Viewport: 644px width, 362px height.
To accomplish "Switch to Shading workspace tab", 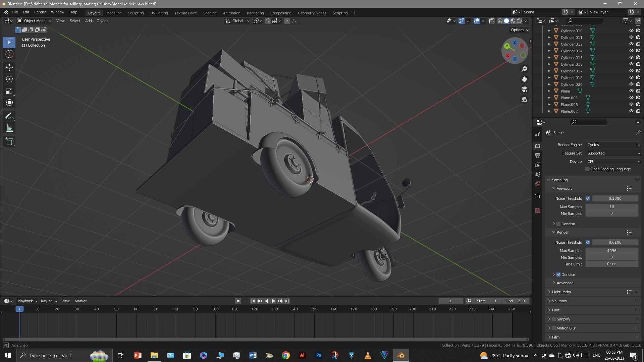I will click(210, 13).
